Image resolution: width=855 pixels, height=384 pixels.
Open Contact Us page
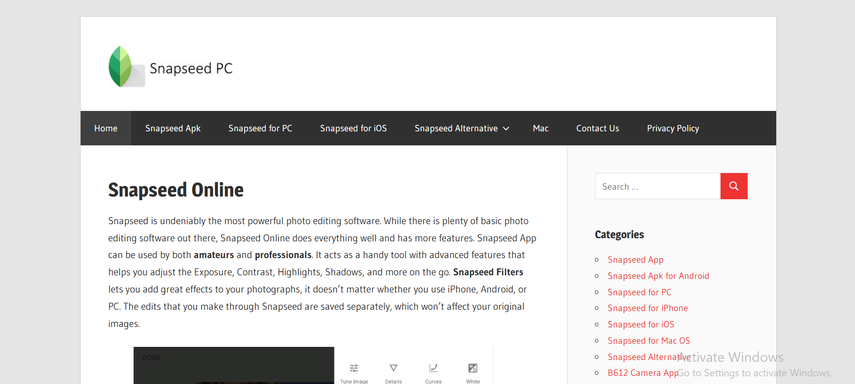pyautogui.click(x=598, y=128)
